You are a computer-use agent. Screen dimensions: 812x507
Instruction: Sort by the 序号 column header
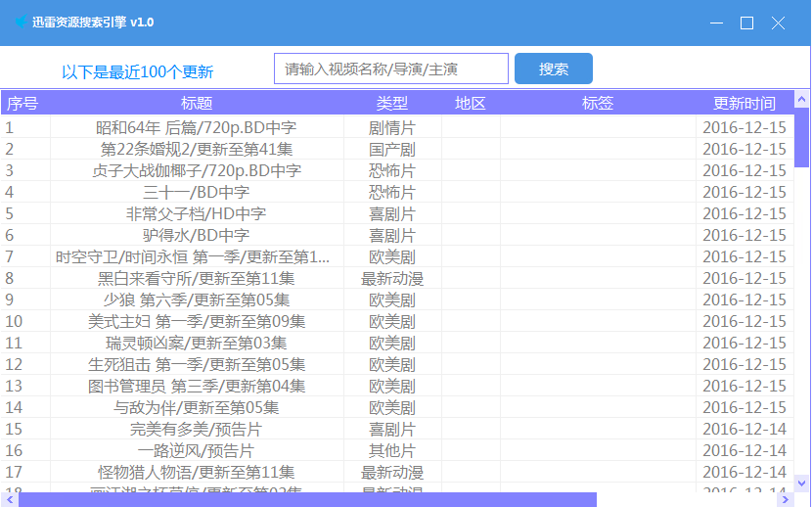coord(23,103)
